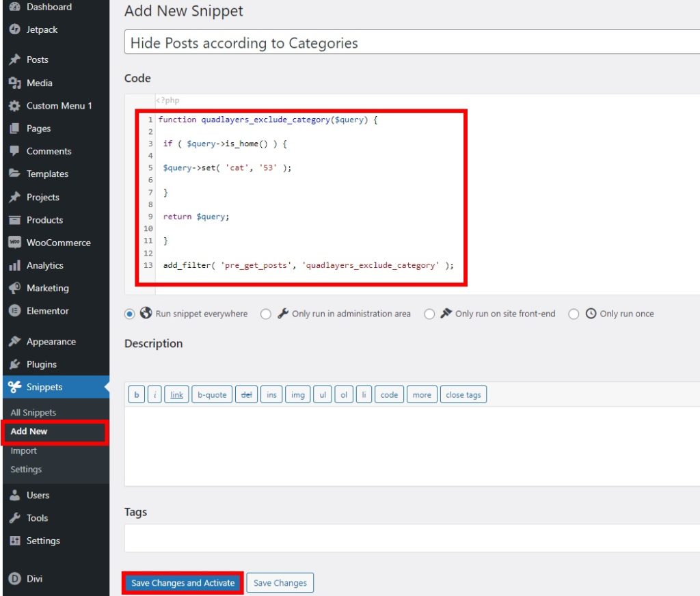Viewport: 700px width, 596px height.
Task: Click the Save Changes button
Action: [x=280, y=583]
